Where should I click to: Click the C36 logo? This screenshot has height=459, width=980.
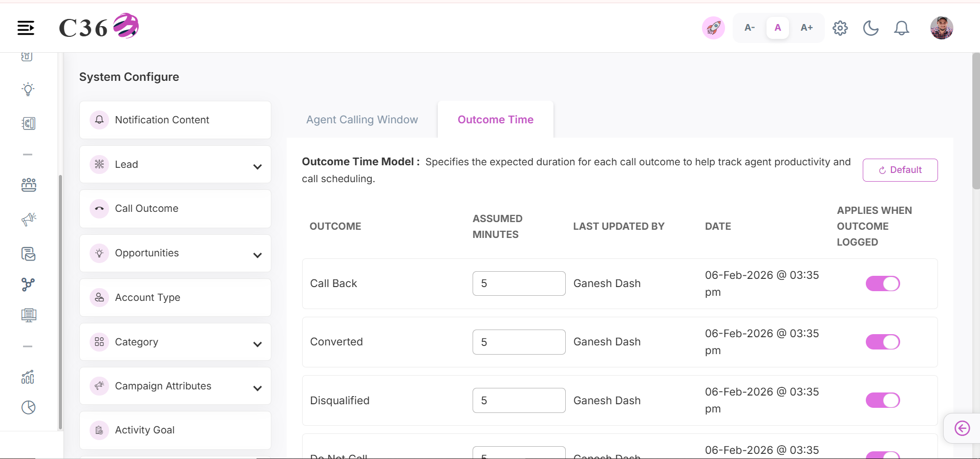(x=99, y=27)
